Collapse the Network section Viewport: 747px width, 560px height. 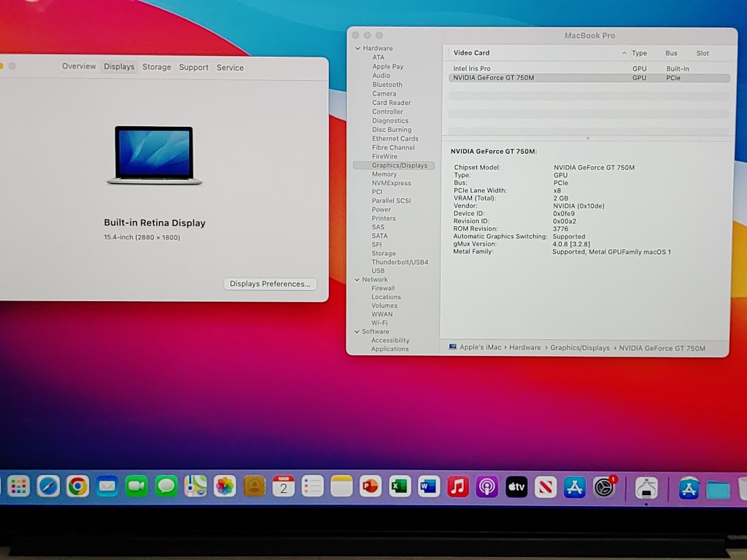357,279
